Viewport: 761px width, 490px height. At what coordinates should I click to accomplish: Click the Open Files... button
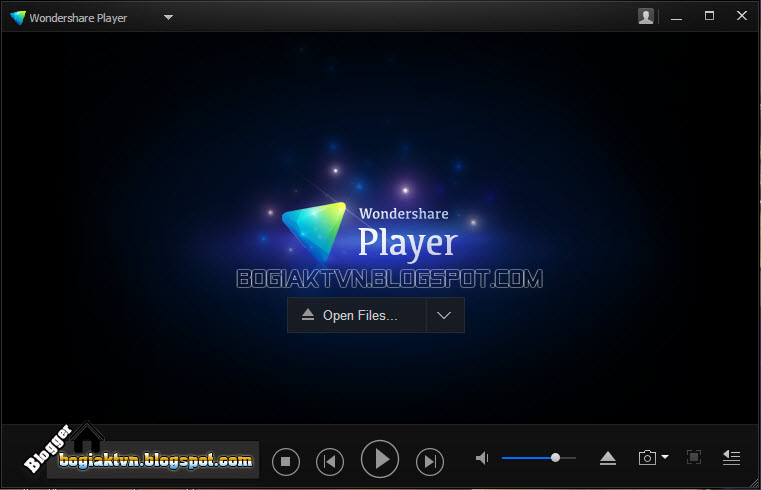point(357,315)
